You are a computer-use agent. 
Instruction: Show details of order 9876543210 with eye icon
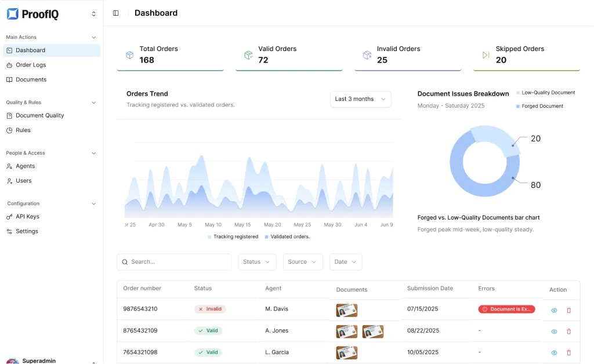553,310
